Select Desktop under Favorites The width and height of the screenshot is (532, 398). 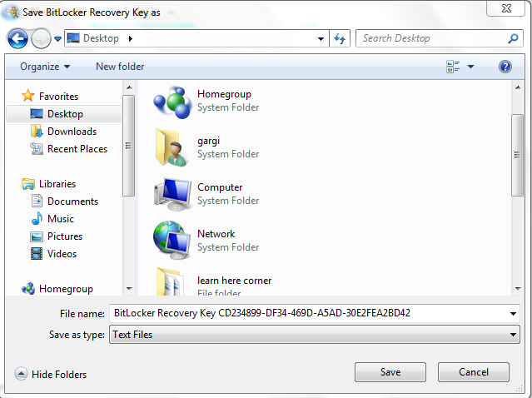[x=65, y=114]
